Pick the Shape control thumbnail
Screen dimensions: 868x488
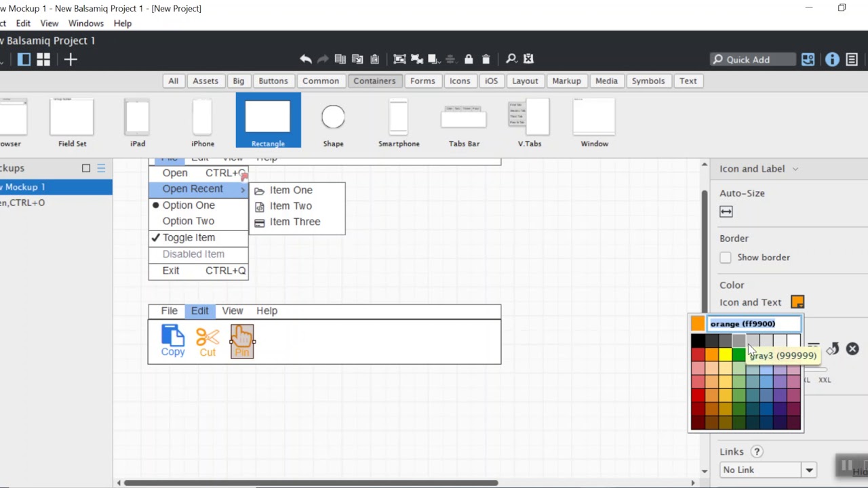coord(333,122)
